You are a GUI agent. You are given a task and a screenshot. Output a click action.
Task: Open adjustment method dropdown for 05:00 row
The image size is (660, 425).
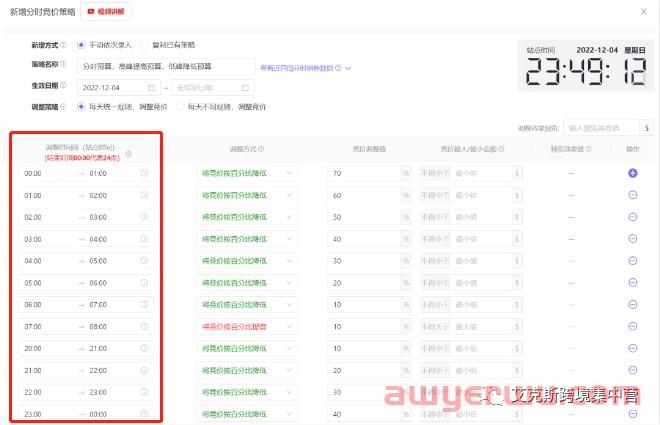(247, 283)
